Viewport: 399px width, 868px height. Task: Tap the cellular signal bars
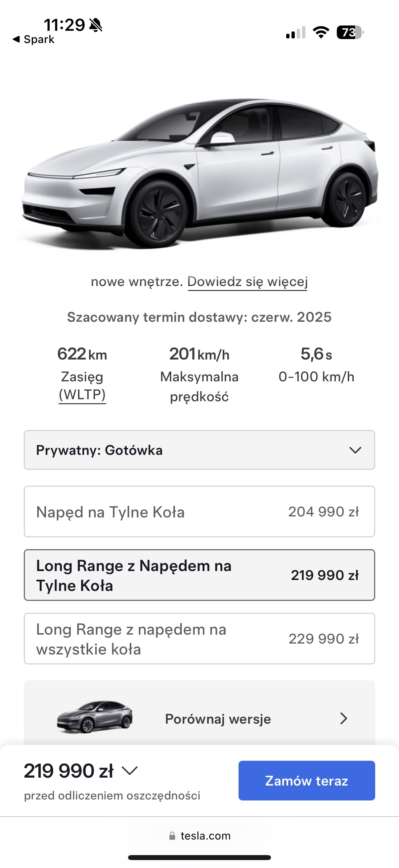[296, 32]
